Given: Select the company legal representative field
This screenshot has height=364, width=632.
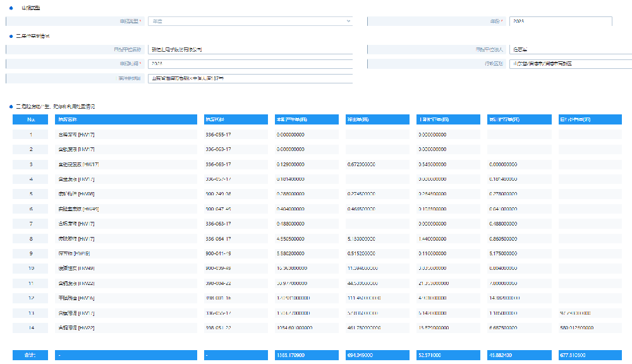Looking at the screenshot, I should pos(569,49).
